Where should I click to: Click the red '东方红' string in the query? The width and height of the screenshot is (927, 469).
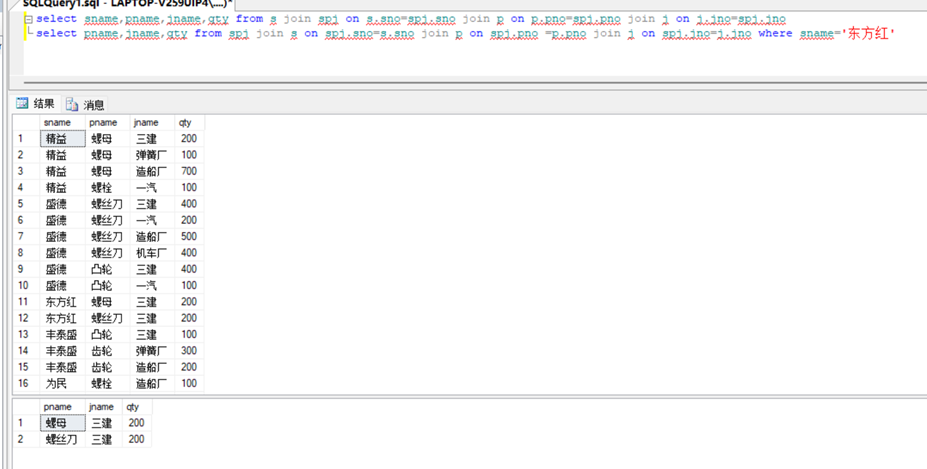(868, 34)
